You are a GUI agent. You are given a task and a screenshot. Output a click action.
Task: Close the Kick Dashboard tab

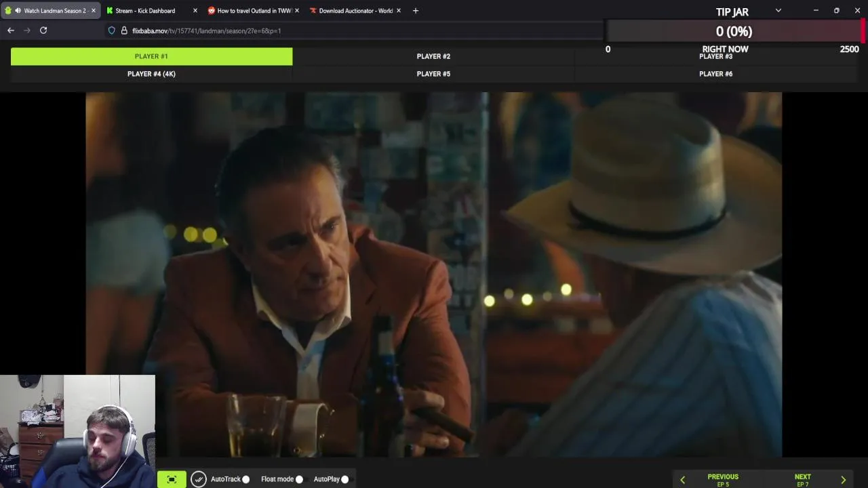[195, 11]
